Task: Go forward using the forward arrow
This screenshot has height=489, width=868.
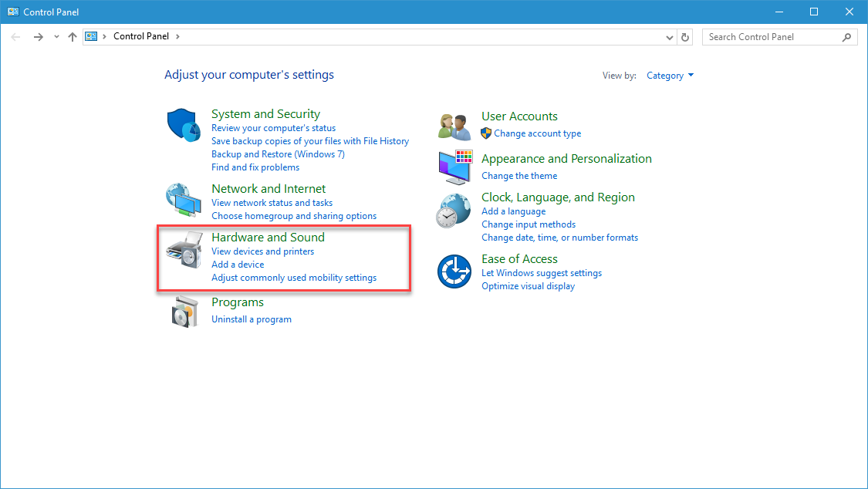Action: pyautogui.click(x=39, y=37)
